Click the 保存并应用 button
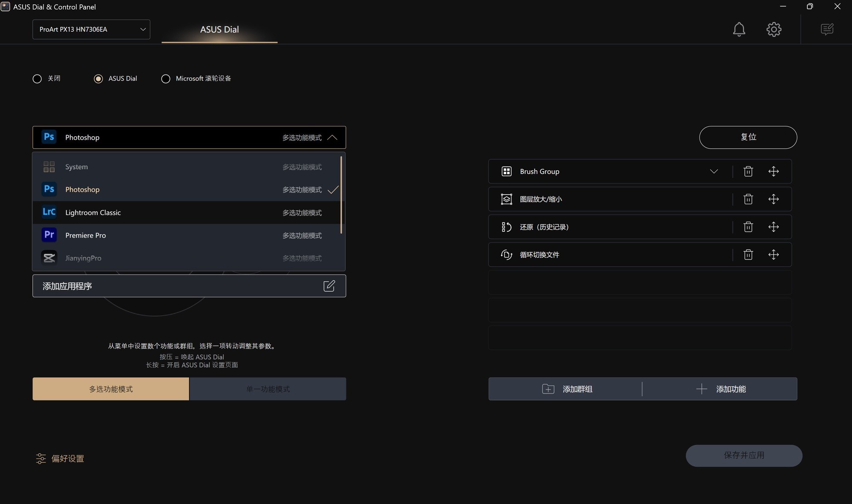Screen dimensions: 852x504 [x=744, y=455]
